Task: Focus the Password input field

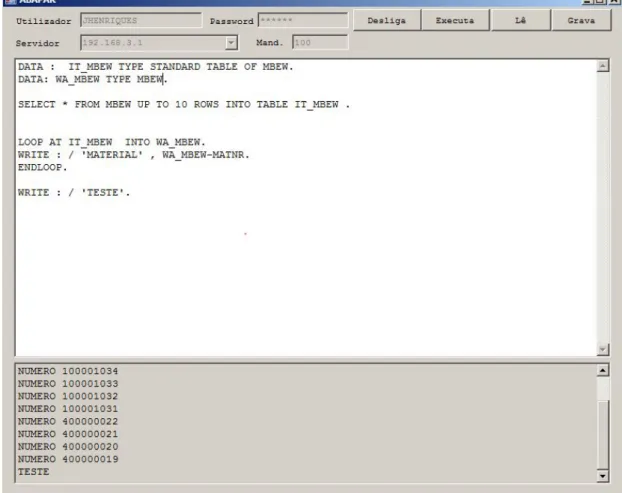Action: pos(303,20)
